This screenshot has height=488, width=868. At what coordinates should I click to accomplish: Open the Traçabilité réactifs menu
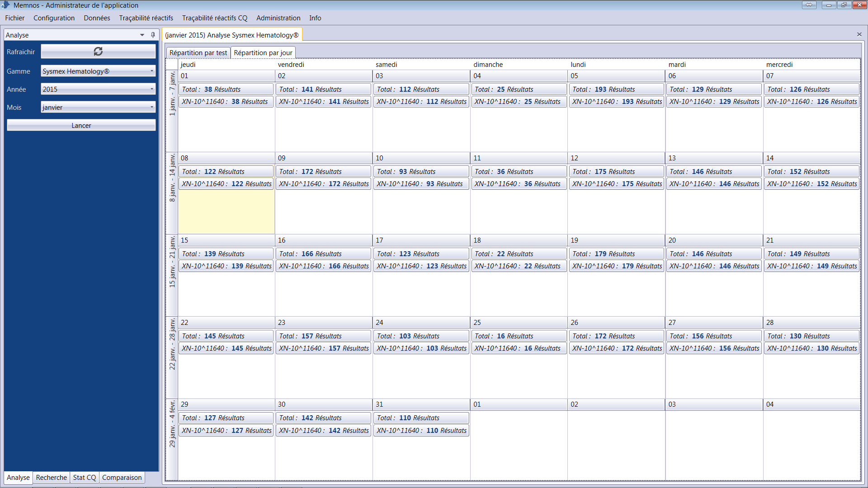click(x=146, y=18)
